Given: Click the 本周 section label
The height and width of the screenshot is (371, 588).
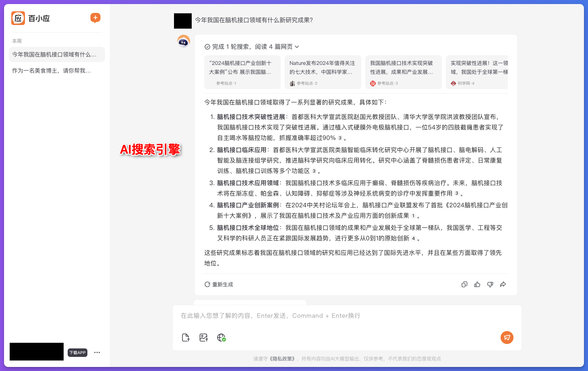Looking at the screenshot, I should (x=17, y=41).
